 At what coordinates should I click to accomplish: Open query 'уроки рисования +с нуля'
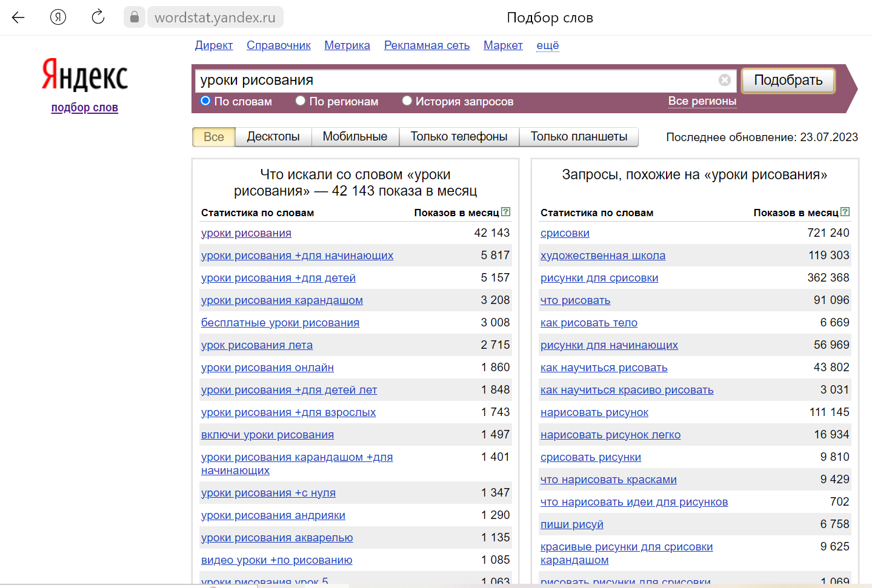point(268,493)
